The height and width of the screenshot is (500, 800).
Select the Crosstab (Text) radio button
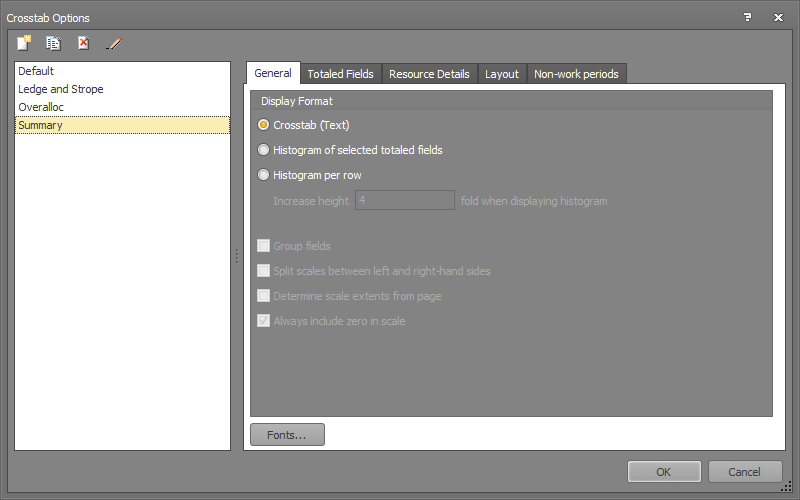(x=264, y=125)
